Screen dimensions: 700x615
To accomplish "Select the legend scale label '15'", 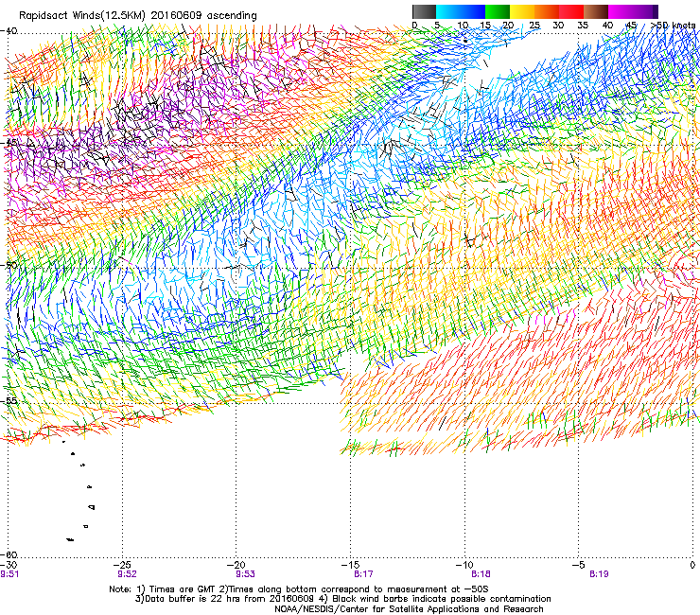I will pos(485,26).
